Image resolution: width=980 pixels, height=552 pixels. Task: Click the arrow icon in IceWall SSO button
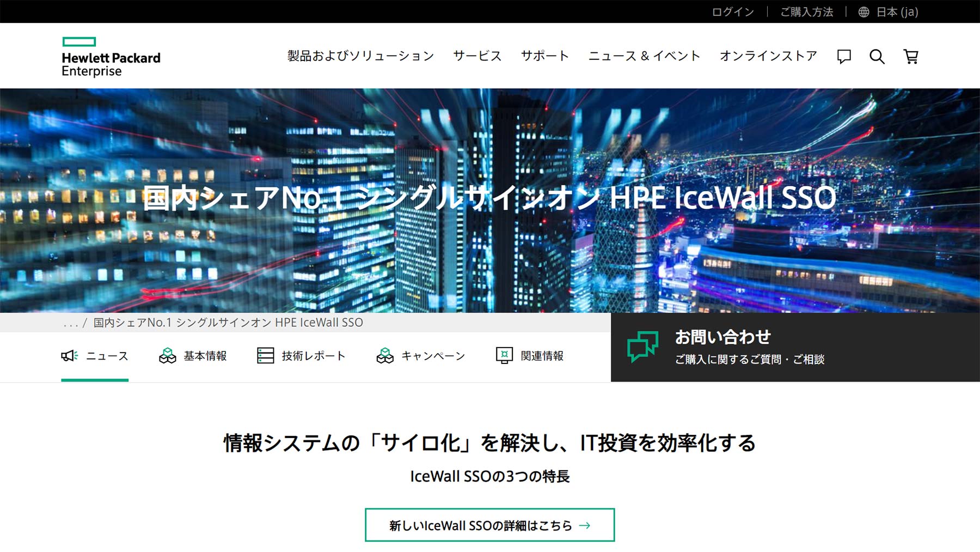[x=585, y=525]
